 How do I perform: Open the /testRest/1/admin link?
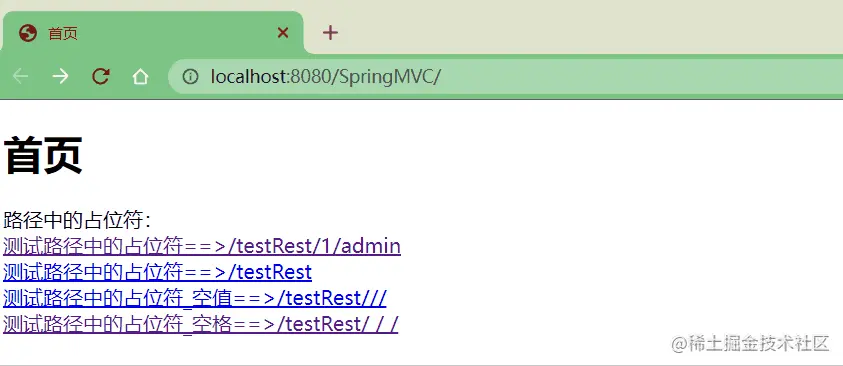(x=202, y=246)
